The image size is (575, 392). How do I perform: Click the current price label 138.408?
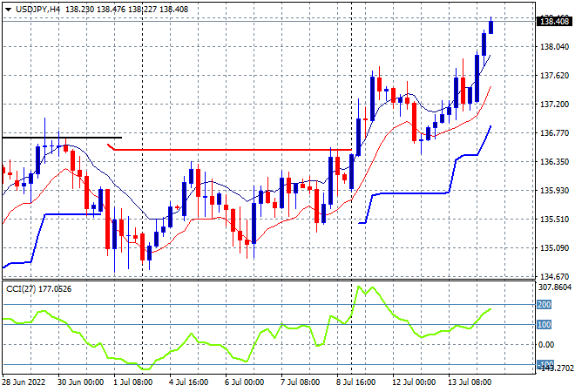(x=554, y=22)
